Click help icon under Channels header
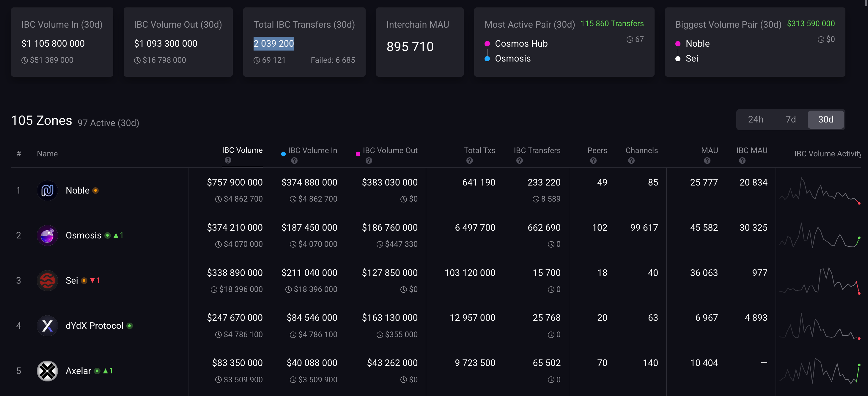The image size is (868, 396). tap(631, 161)
